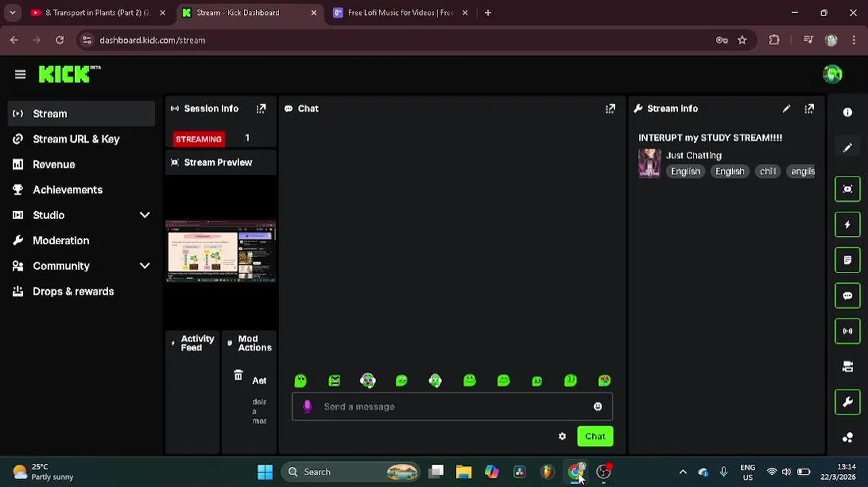868x487 pixels.
Task: Open a new browser tab
Action: coord(487,12)
